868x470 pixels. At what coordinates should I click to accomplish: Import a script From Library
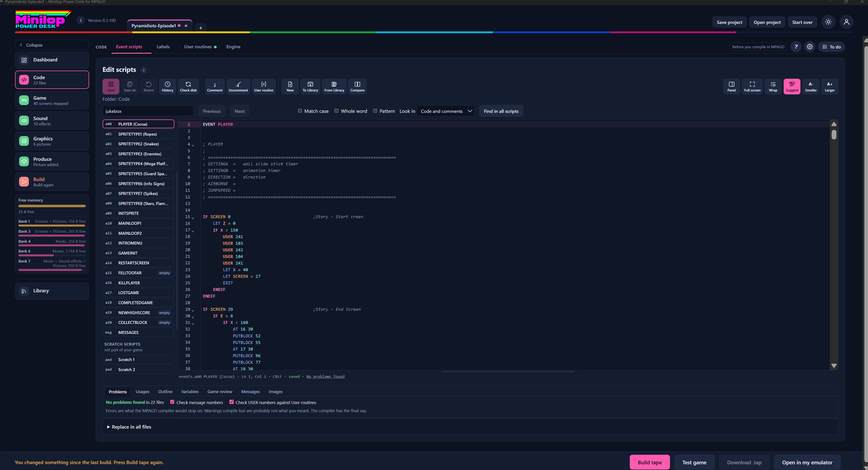click(334, 86)
